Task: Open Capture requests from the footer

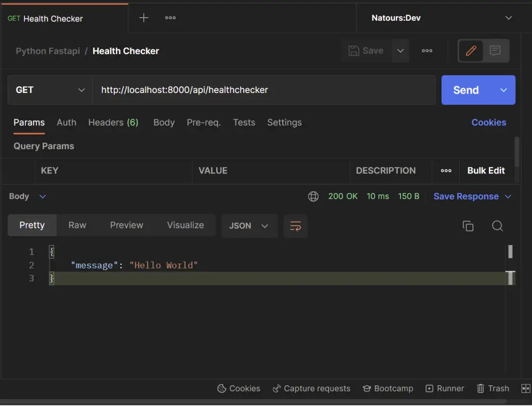Action: [311, 388]
